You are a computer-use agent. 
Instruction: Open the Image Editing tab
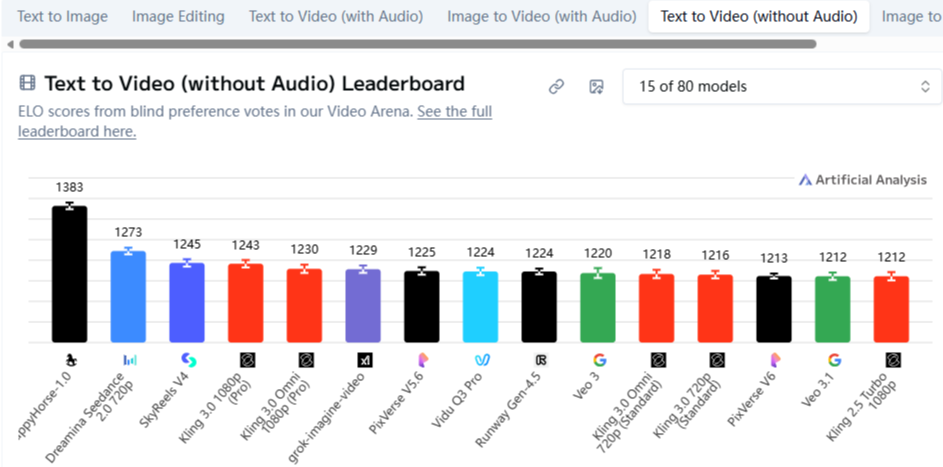[x=178, y=16]
